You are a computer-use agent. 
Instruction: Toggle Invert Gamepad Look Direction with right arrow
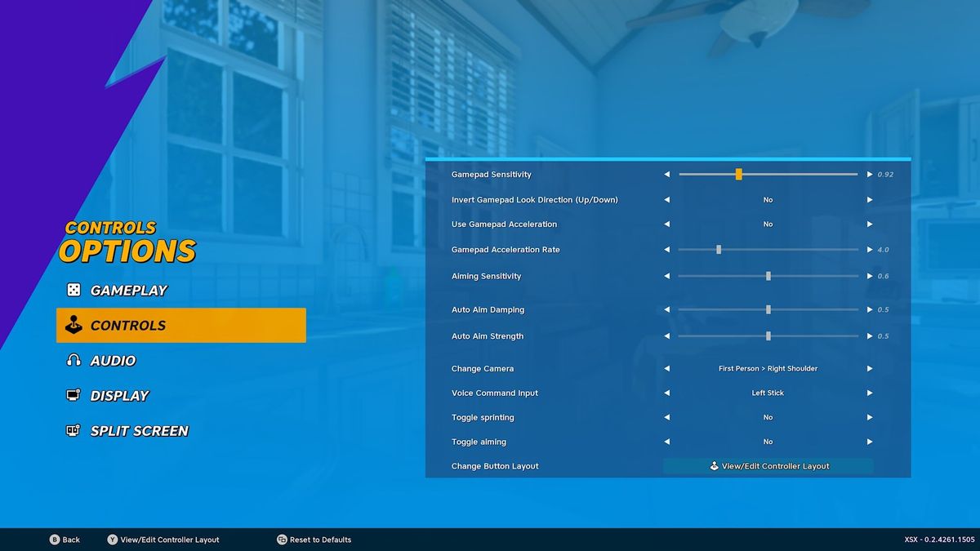(870, 200)
